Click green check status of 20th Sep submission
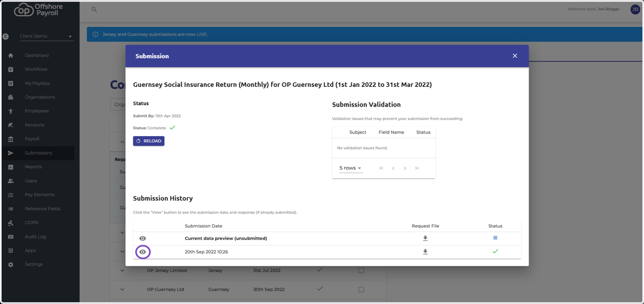The image size is (644, 304). click(495, 251)
